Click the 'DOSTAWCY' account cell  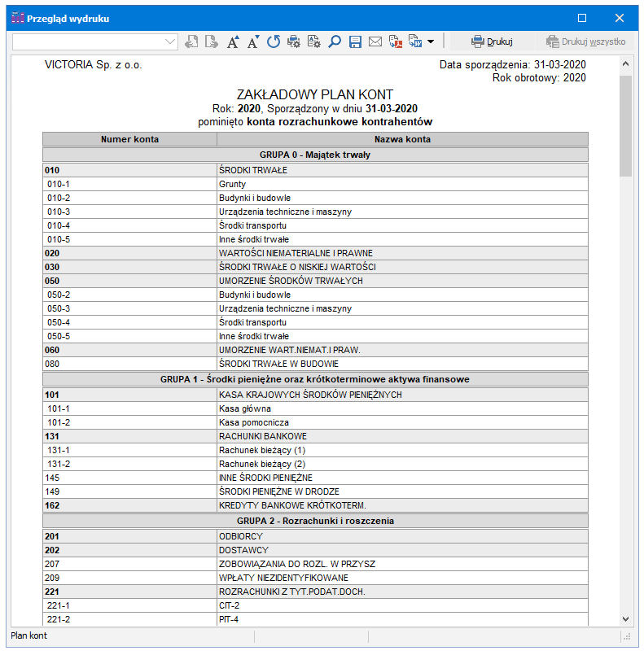point(402,550)
